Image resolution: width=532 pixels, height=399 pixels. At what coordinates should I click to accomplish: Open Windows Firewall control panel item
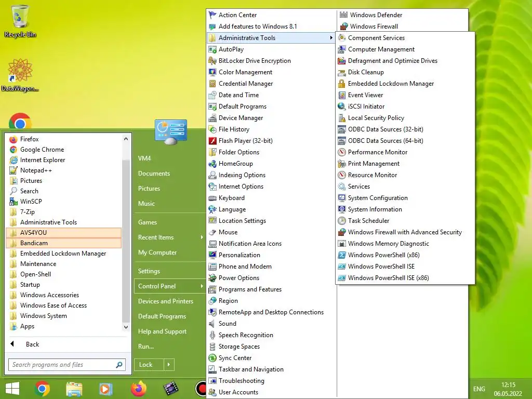click(403, 26)
